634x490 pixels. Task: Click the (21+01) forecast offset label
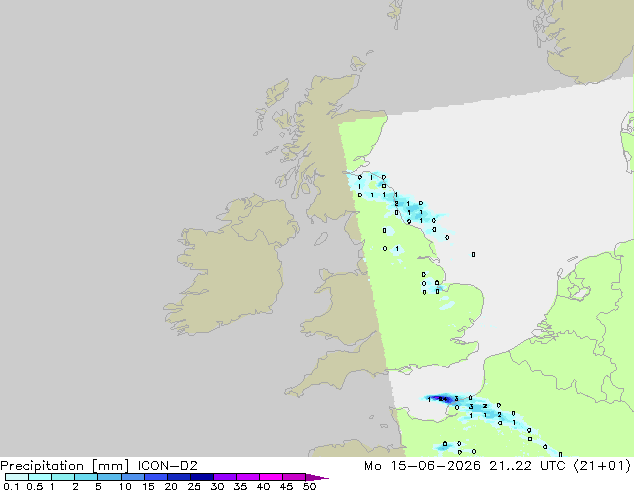coord(602,466)
